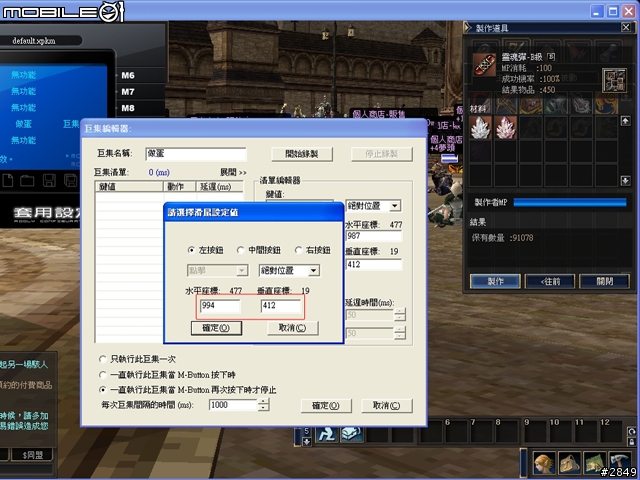The height and width of the screenshot is (480, 640).
Task: Select the 做蛋 entry in blue panel
Action: 23,124
